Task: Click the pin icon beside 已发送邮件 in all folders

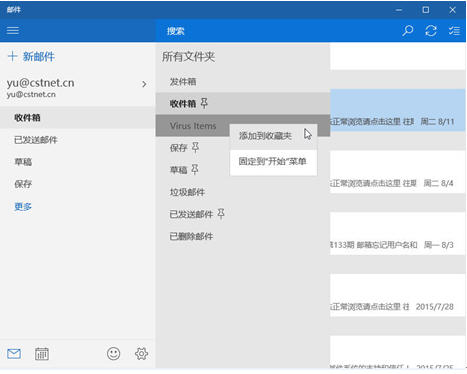Action: (x=221, y=214)
